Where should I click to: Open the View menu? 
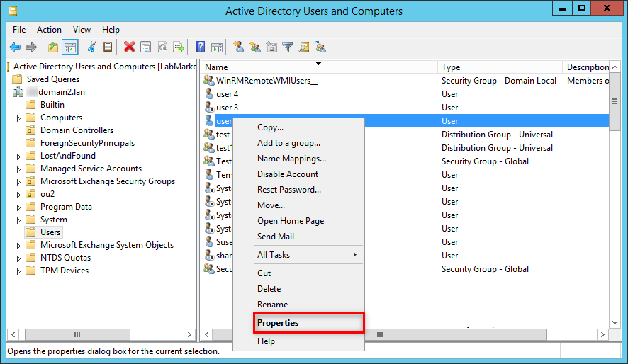pos(82,30)
